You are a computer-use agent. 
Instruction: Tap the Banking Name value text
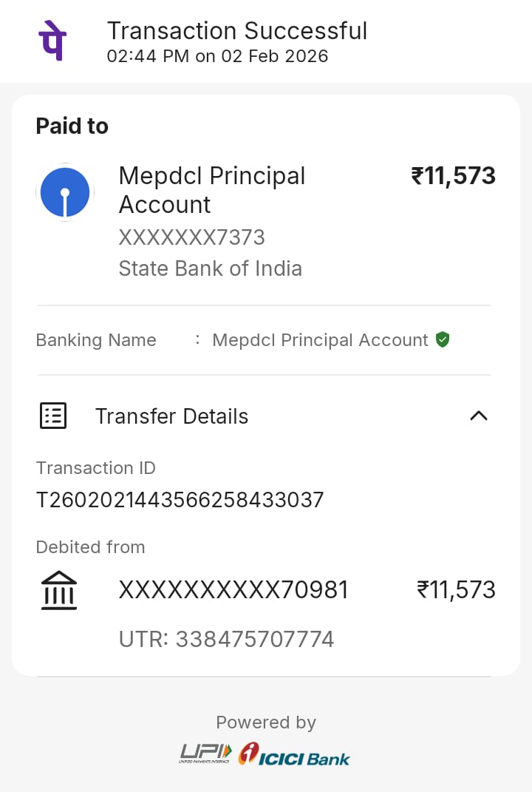[x=320, y=340]
